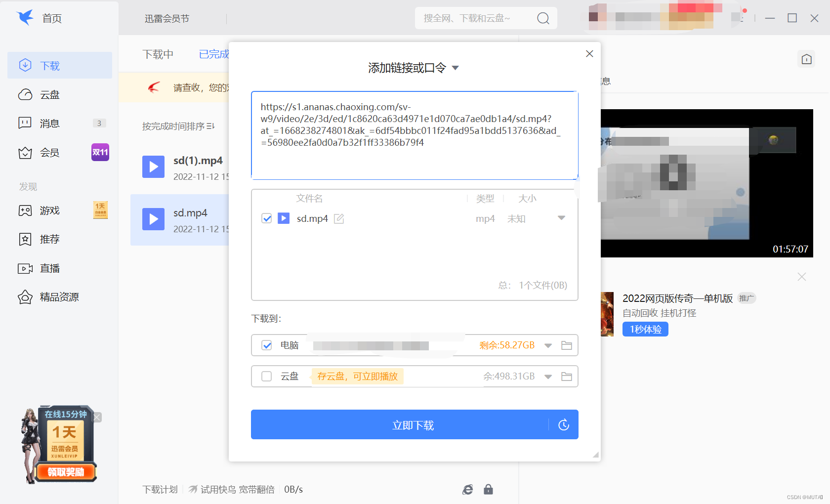Click inside the URL link text area
The width and height of the screenshot is (830, 504).
click(x=415, y=135)
